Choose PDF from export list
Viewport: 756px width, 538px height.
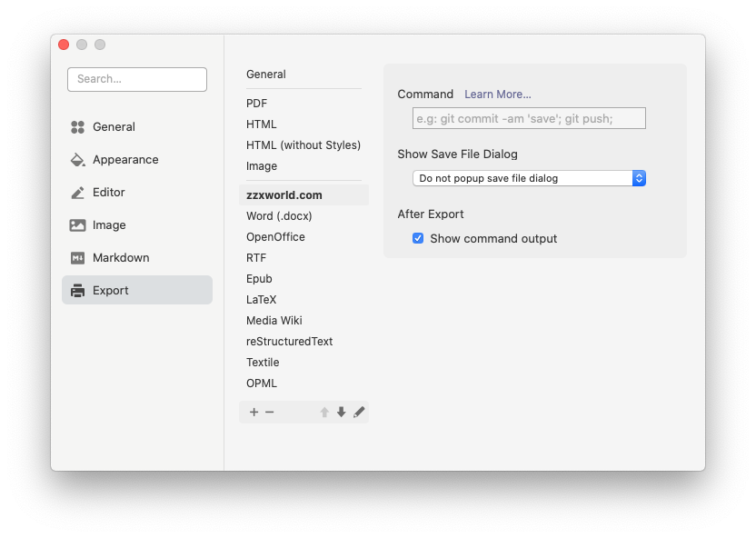(x=257, y=104)
